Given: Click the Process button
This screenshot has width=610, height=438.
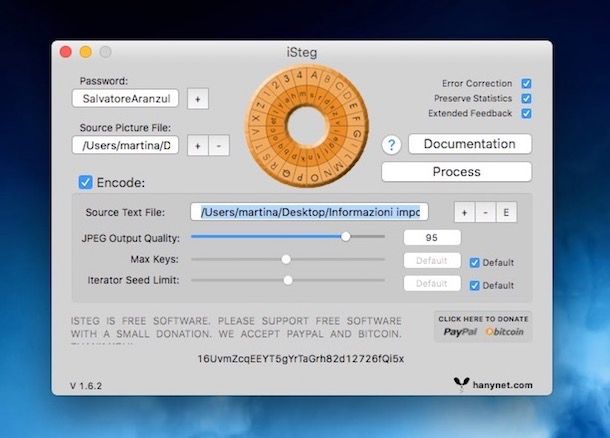Looking at the screenshot, I should [457, 172].
